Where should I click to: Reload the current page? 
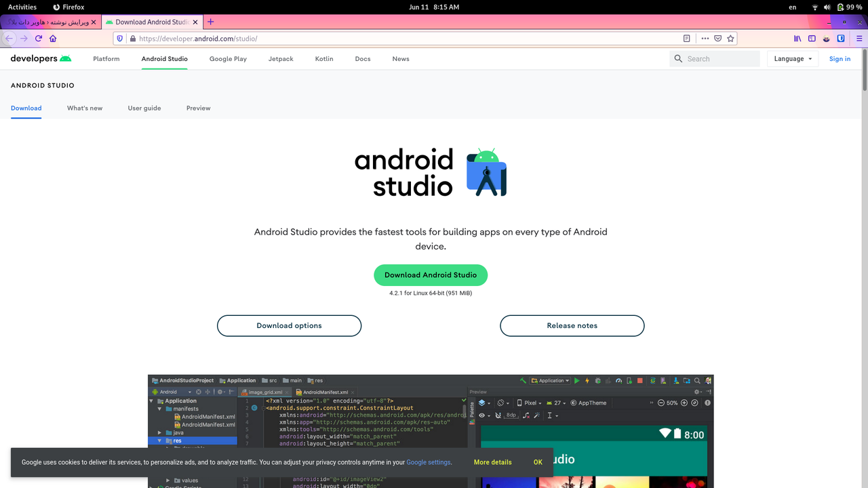[x=39, y=39]
